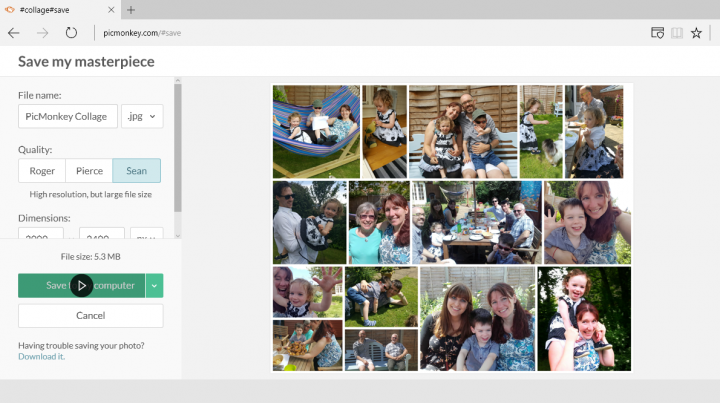
Task: Expand the save destination arrow dropdown
Action: [155, 285]
